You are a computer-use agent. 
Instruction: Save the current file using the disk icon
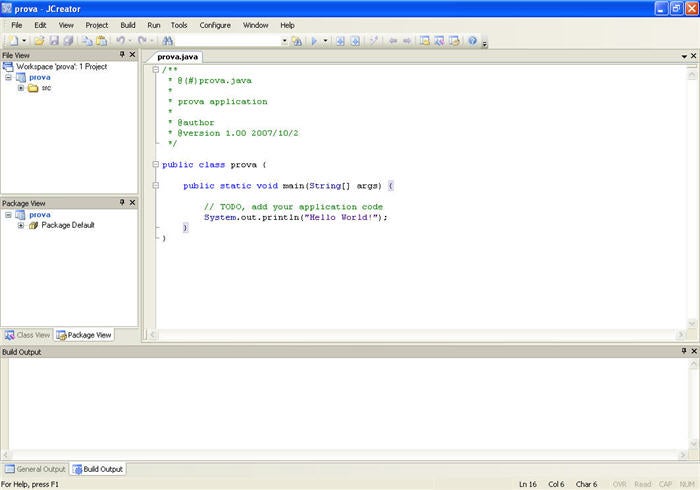pos(54,41)
